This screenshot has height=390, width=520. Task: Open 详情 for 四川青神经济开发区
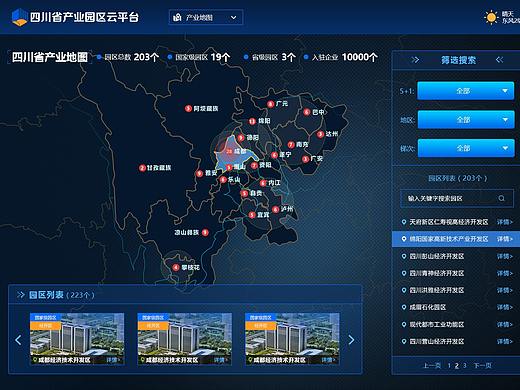tap(504, 273)
